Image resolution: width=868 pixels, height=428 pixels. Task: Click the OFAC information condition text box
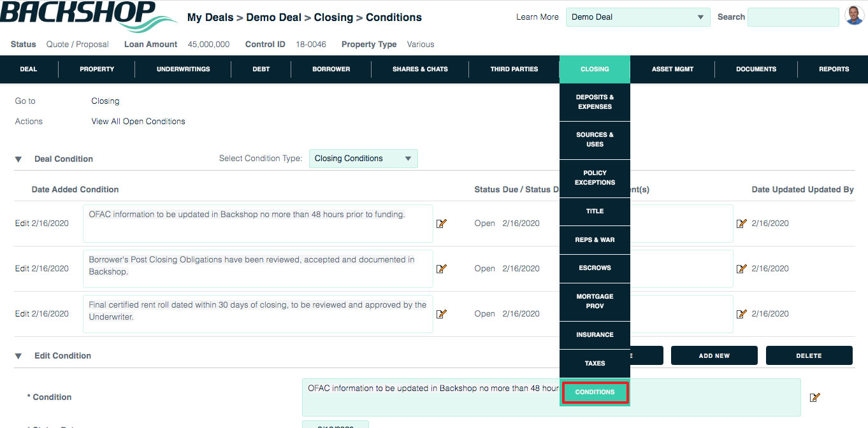(258, 224)
